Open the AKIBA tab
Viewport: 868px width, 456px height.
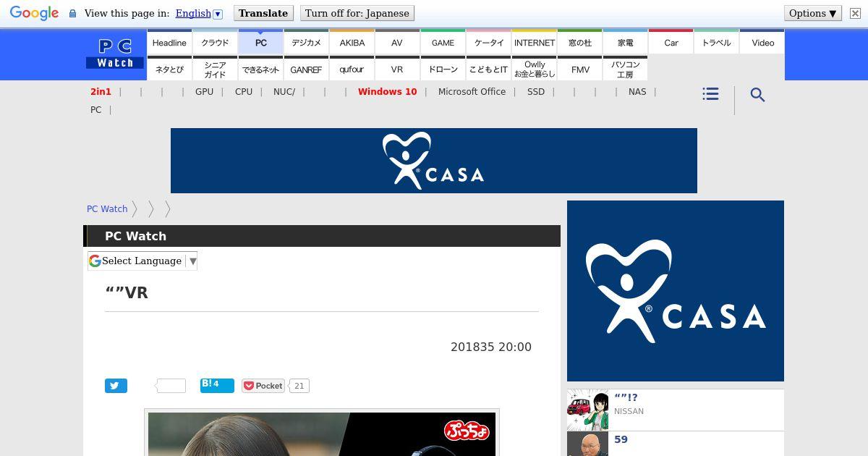352,43
